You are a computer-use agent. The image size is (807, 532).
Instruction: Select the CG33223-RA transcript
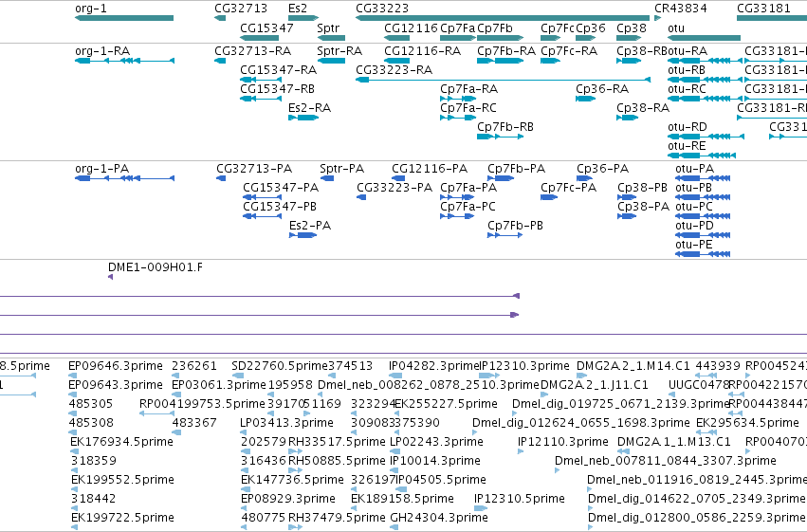[503, 80]
